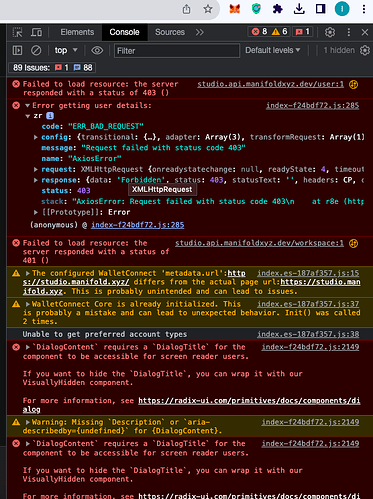
Task: Click the 6 warnings counter
Action: (x=280, y=32)
